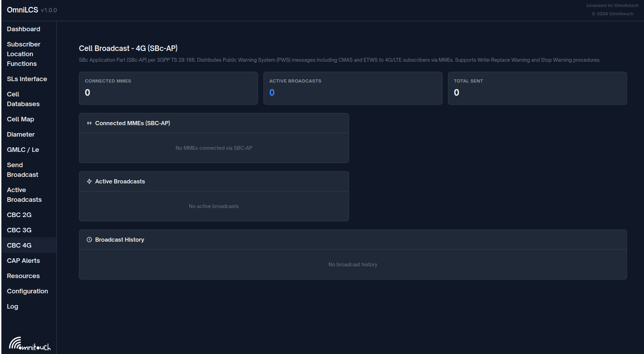
Task: Open the Dashboard page
Action: [x=24, y=29]
